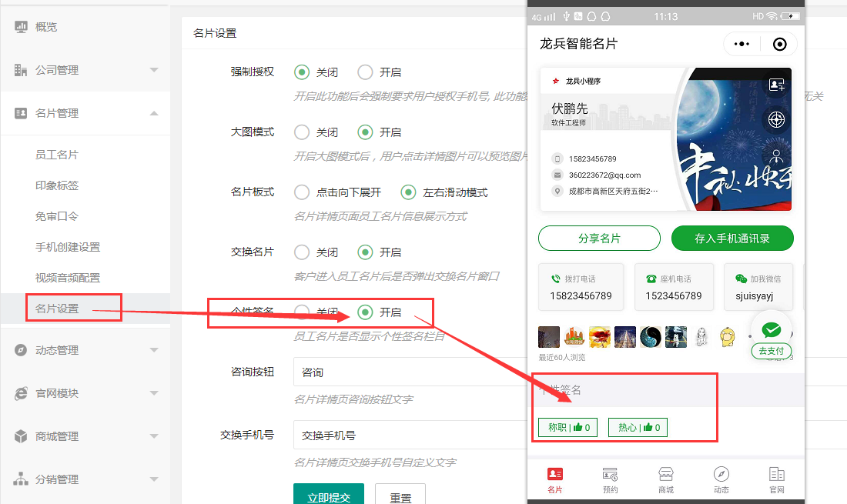The width and height of the screenshot is (847, 504).
Task: Set 强制授权 to 开启
Action: (366, 72)
